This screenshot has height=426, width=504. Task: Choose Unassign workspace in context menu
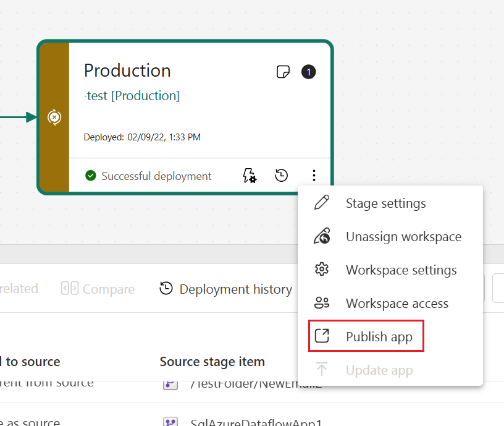(x=403, y=237)
